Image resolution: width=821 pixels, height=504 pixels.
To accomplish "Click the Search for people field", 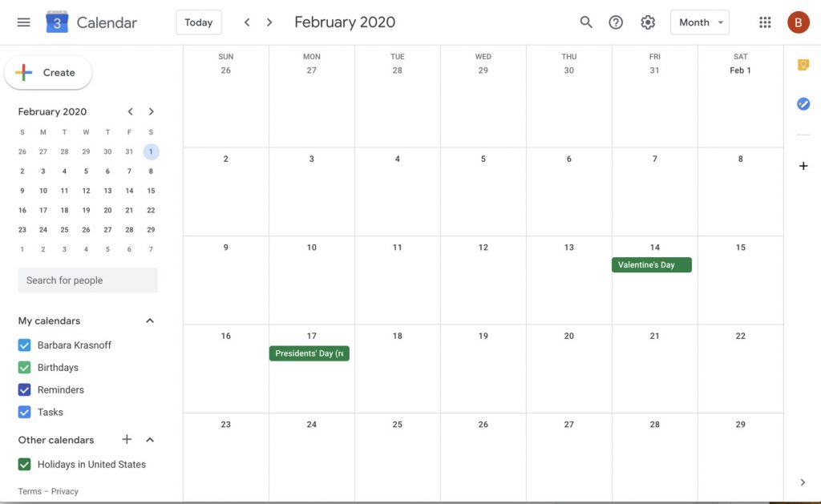I will 87,280.
